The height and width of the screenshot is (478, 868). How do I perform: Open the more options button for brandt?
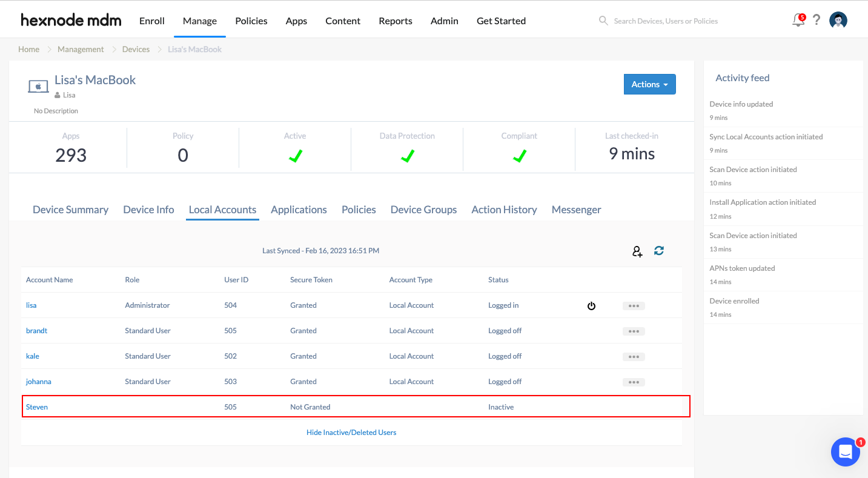coord(634,331)
